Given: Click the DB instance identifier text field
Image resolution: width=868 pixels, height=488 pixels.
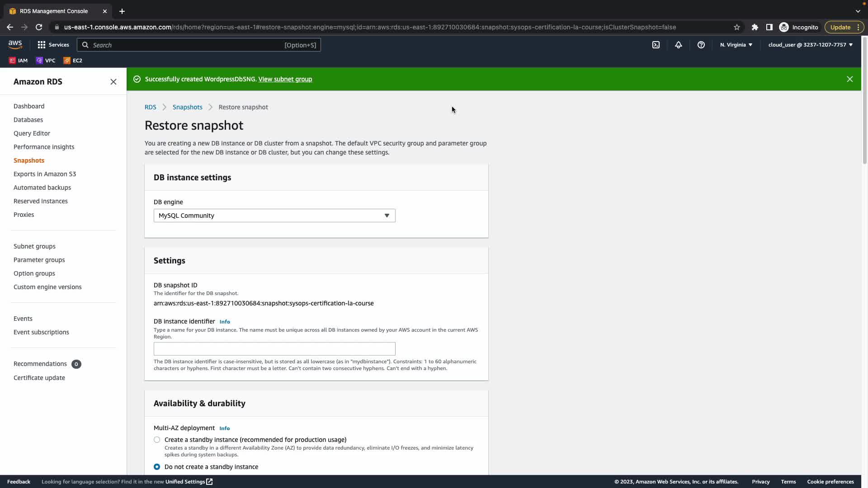Looking at the screenshot, I should [x=274, y=349].
